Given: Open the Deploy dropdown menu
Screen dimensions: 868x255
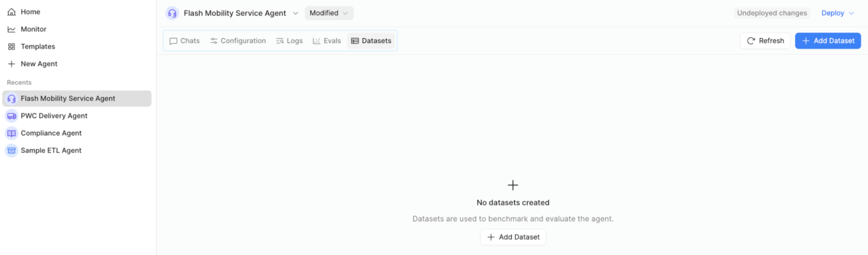Looking at the screenshot, I should coord(838,13).
